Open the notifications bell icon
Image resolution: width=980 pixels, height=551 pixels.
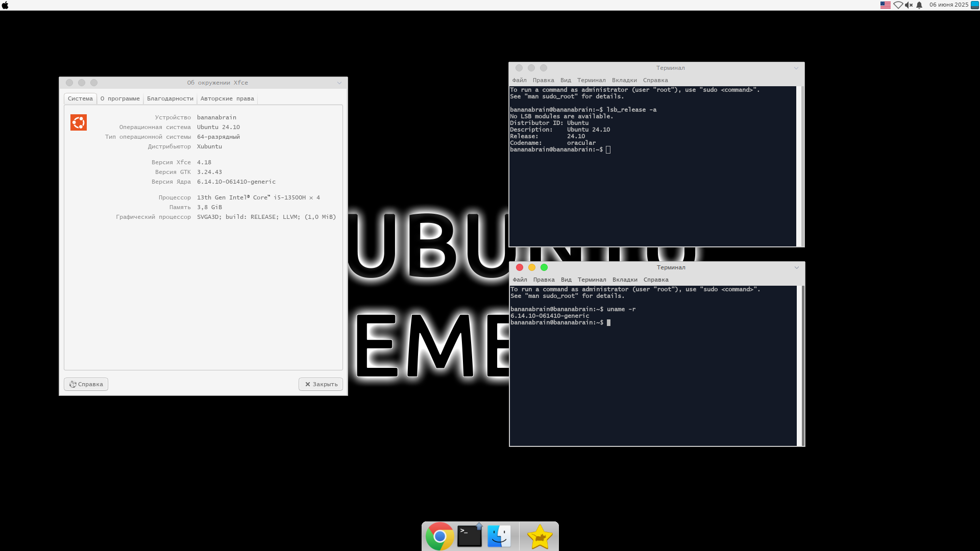click(919, 5)
